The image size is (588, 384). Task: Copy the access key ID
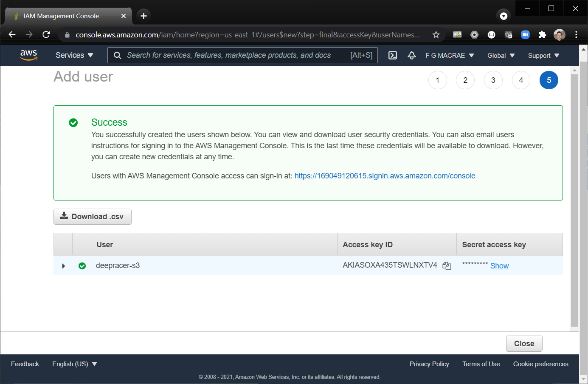(x=447, y=266)
